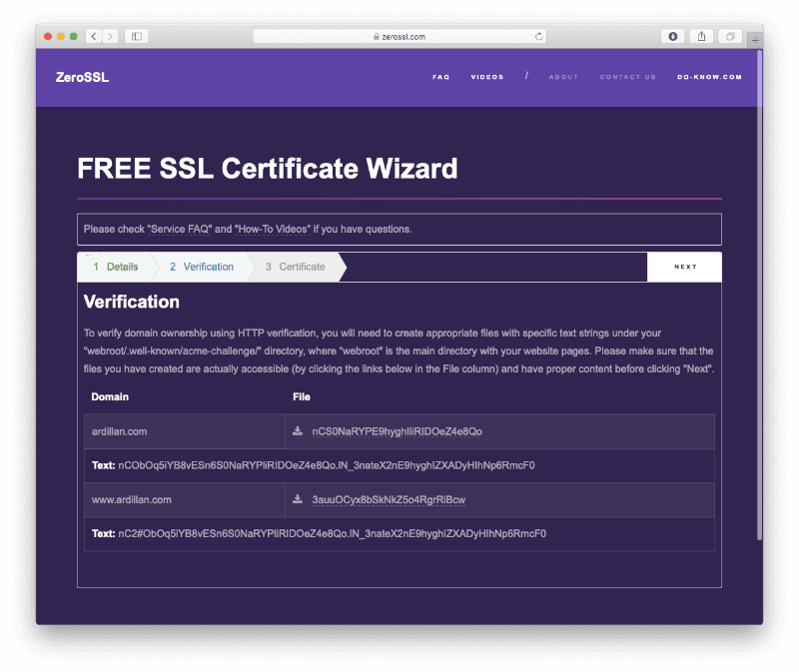
Task: Open the Safari downloads icon
Action: [673, 36]
